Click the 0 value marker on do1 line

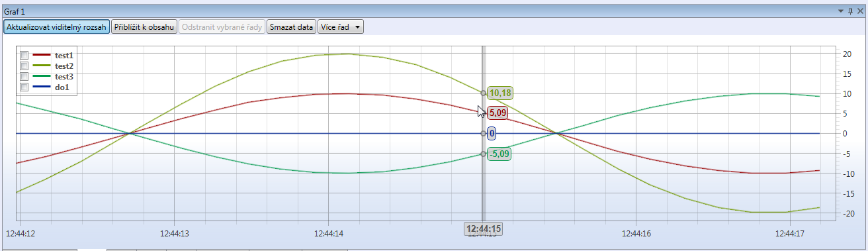point(492,134)
